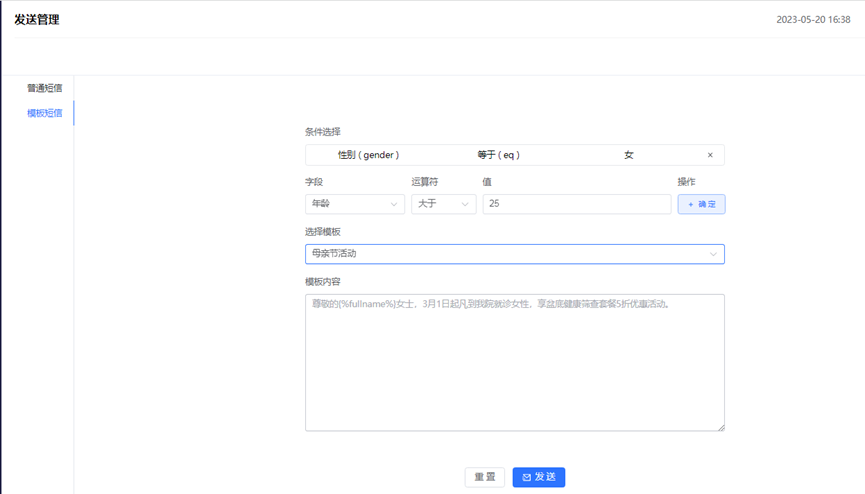The image size is (865, 494).
Task: Remove the 性别 equals 女 condition
Action: click(x=710, y=155)
